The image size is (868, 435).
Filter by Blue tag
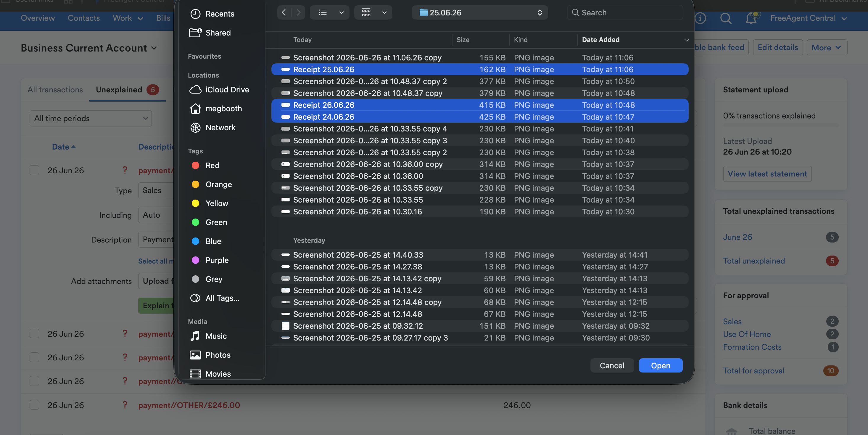pos(206,241)
